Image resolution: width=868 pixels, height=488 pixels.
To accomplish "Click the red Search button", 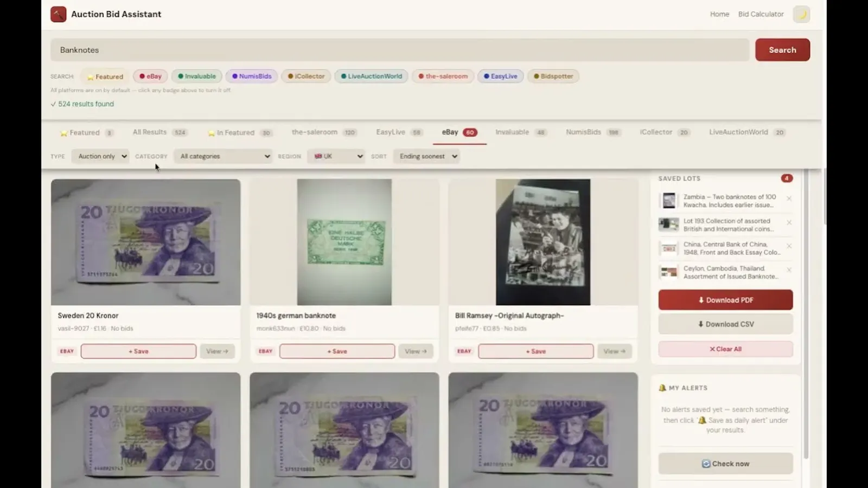I will [x=782, y=50].
